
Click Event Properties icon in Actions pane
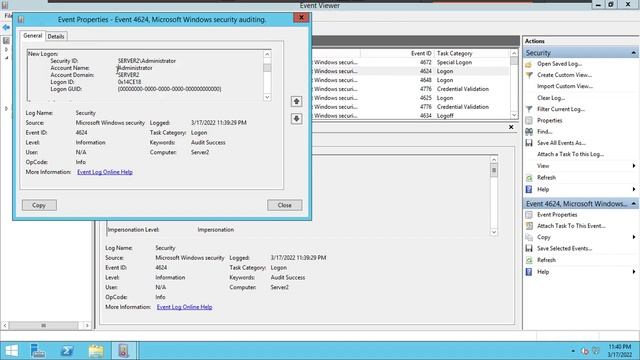coord(529,215)
